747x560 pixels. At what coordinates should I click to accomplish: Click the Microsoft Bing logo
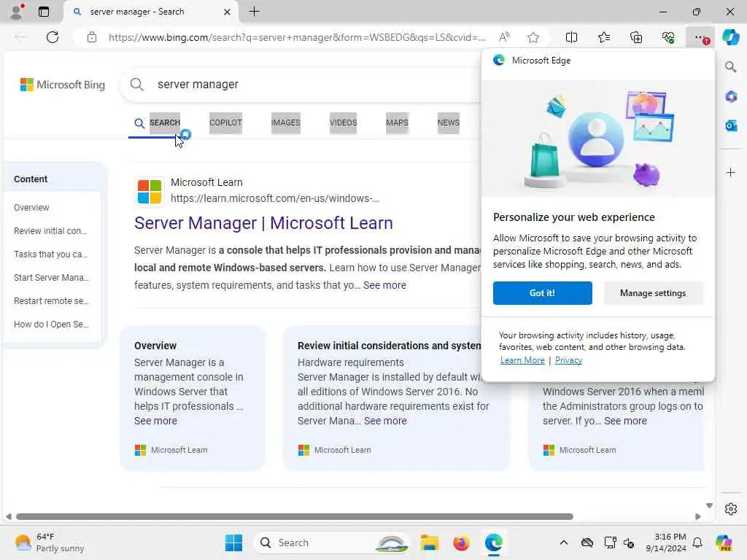pos(63,85)
